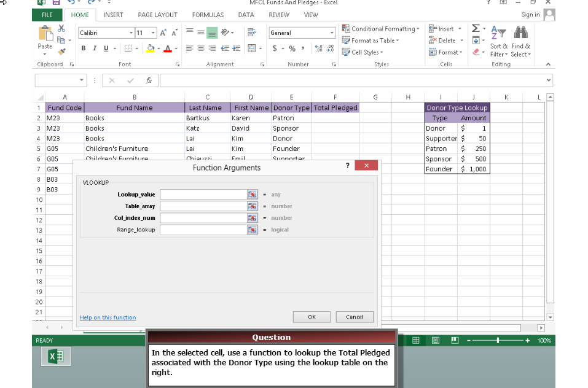The height and width of the screenshot is (388, 588).
Task: Open the PAGE LAYOUT tab
Action: 158,15
